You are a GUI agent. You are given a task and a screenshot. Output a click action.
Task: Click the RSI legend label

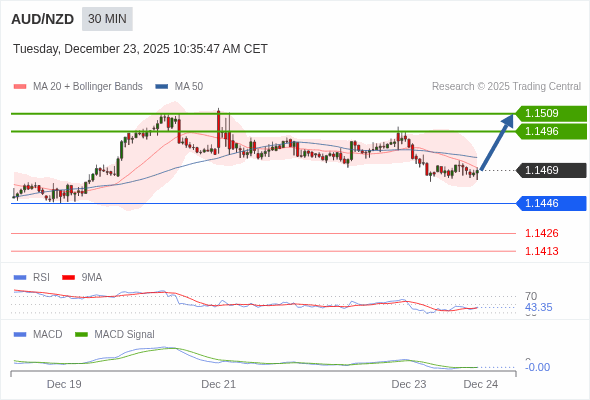pyautogui.click(x=41, y=278)
